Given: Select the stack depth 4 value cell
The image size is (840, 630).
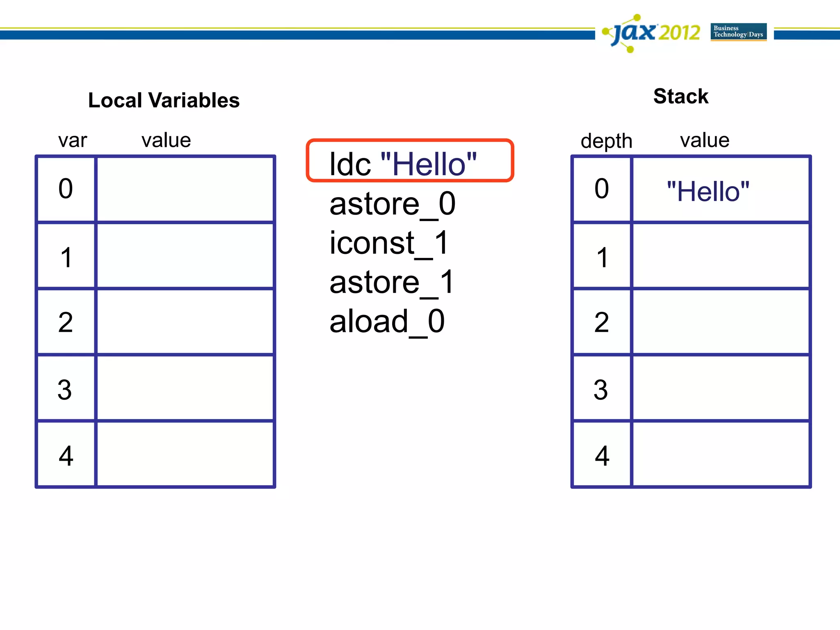Looking at the screenshot, I should pos(721,454).
